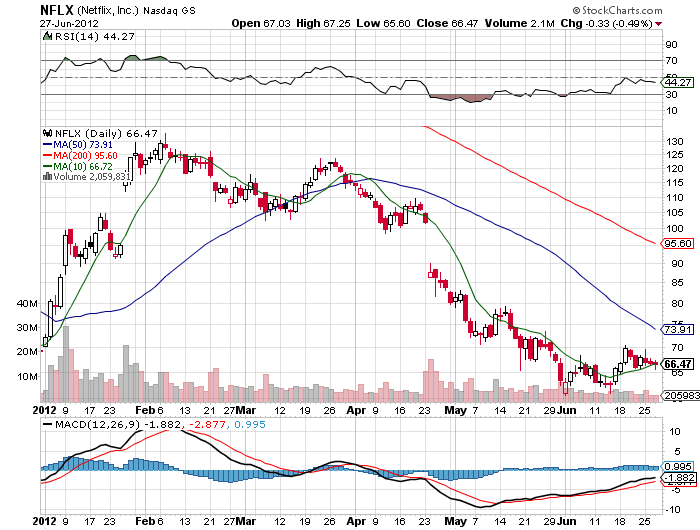This screenshot has height=530, width=700.
Task: Click the 40M volume axis label
Action: (x=27, y=303)
